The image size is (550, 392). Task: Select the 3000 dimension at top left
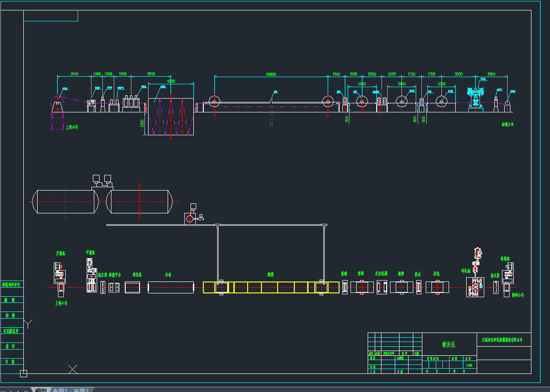coord(74,74)
